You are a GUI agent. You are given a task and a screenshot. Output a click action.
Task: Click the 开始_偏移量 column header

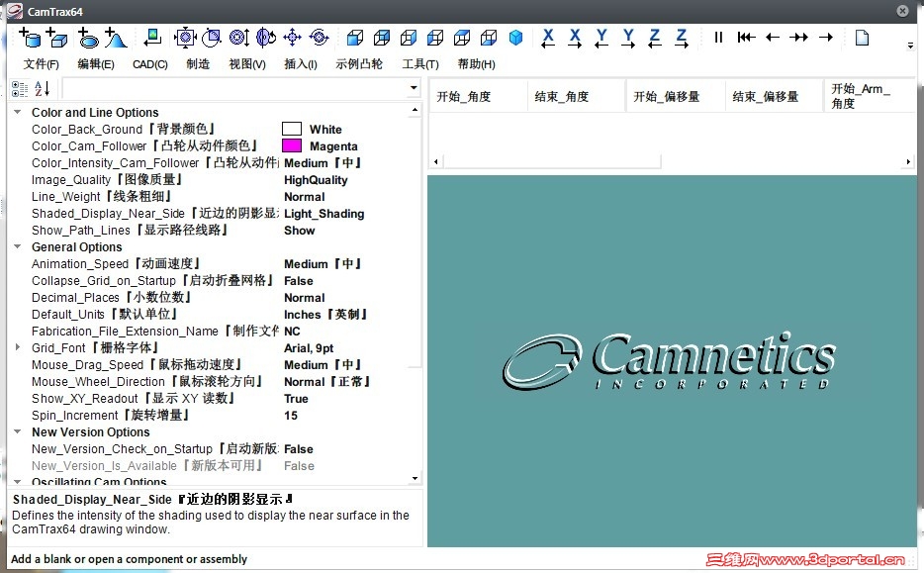point(676,96)
